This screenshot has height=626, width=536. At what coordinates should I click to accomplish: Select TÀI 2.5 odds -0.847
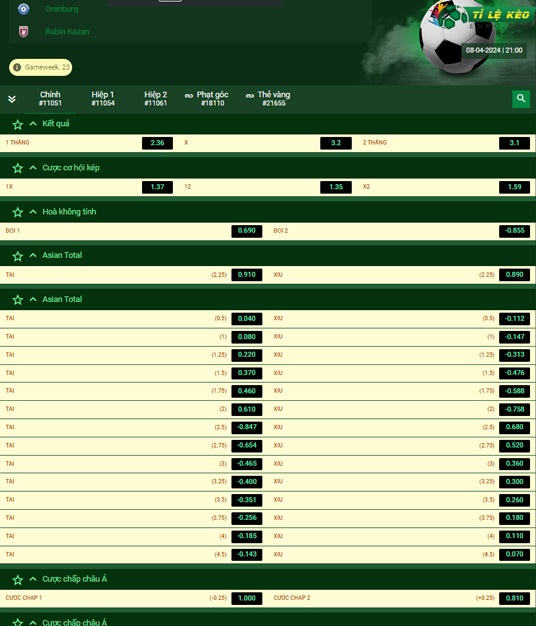(247, 427)
